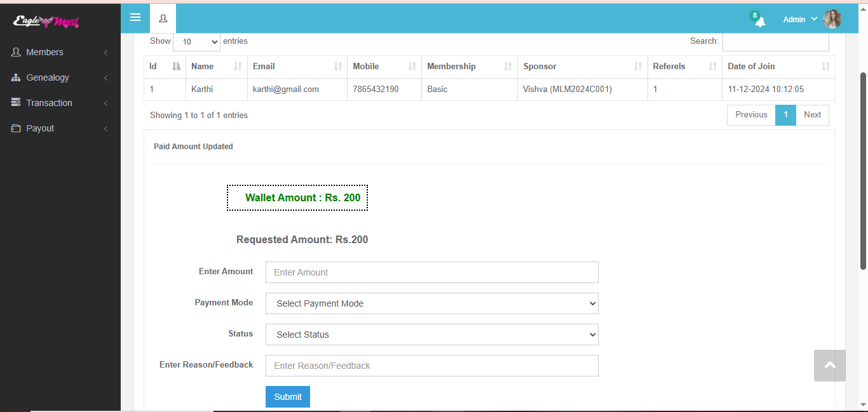Screen dimensions: 868x412
Task: Open the Transaction sidebar menu
Action: (60, 103)
